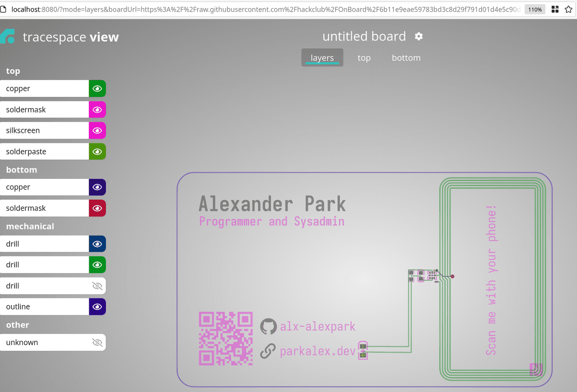
Task: Click the 110% zoom level indicator
Action: (535, 9)
